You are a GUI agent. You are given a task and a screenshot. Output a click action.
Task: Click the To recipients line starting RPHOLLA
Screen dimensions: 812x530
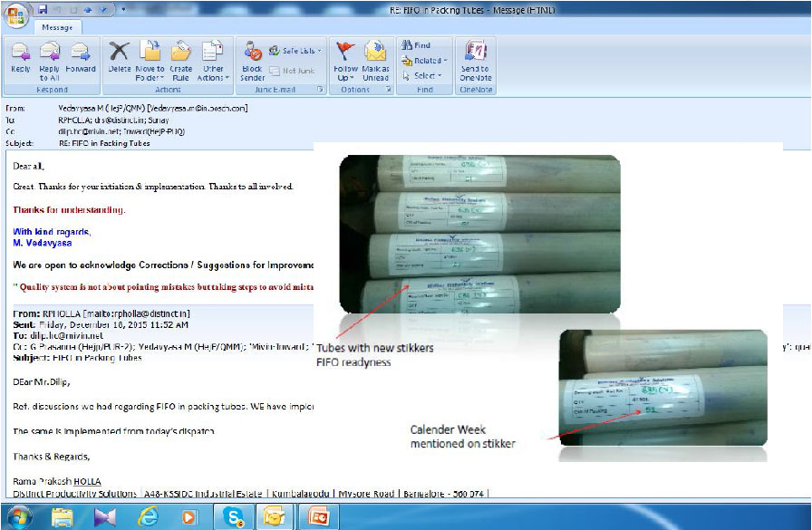click(113, 120)
